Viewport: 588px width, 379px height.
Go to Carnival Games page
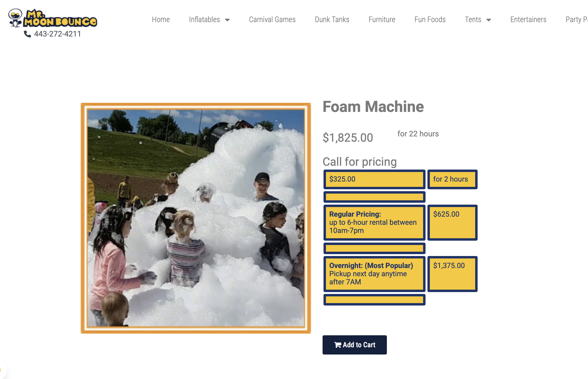pos(272,19)
